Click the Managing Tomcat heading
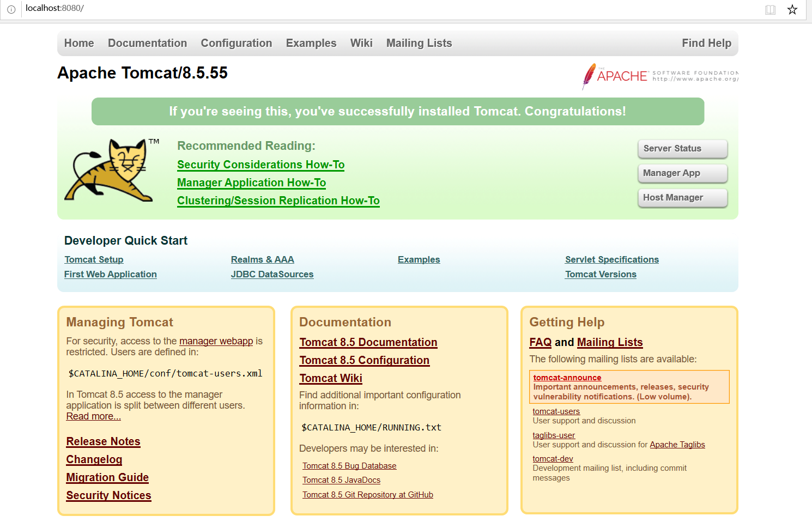 (120, 322)
